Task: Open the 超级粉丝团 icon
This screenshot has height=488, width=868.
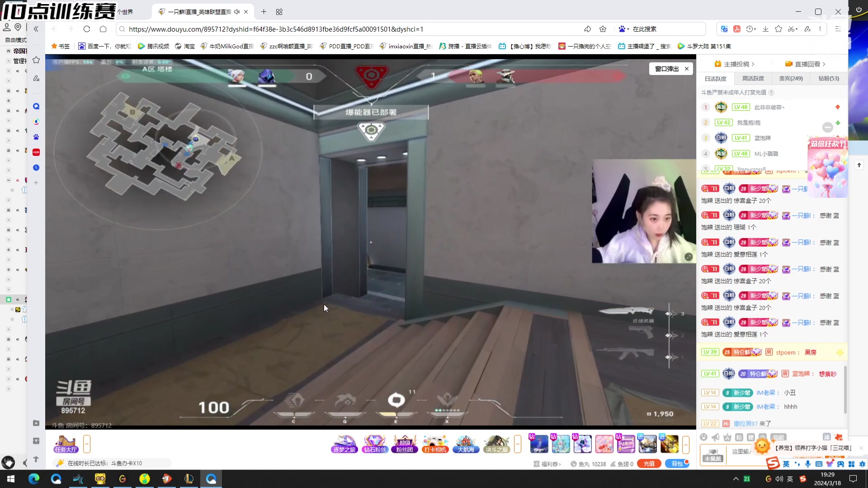Action: pyautogui.click(x=405, y=444)
